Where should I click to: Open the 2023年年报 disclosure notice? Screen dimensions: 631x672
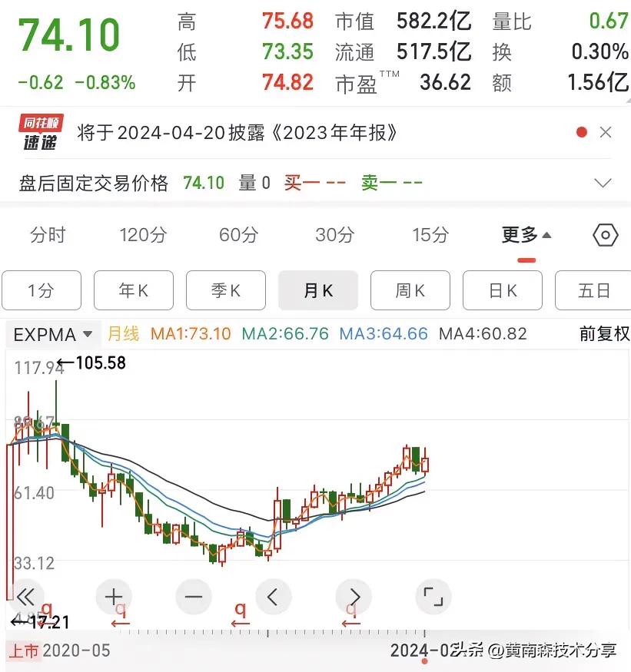(237, 133)
